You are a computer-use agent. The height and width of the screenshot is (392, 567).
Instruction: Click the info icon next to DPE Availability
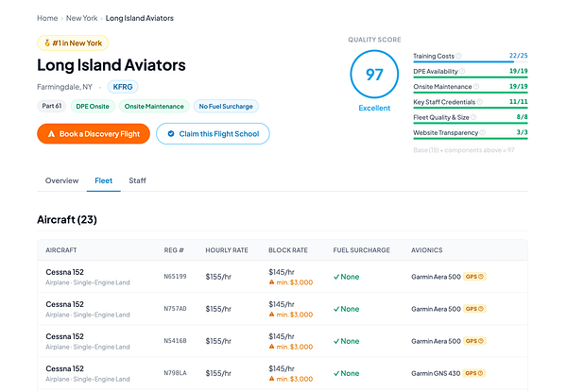pos(462,71)
